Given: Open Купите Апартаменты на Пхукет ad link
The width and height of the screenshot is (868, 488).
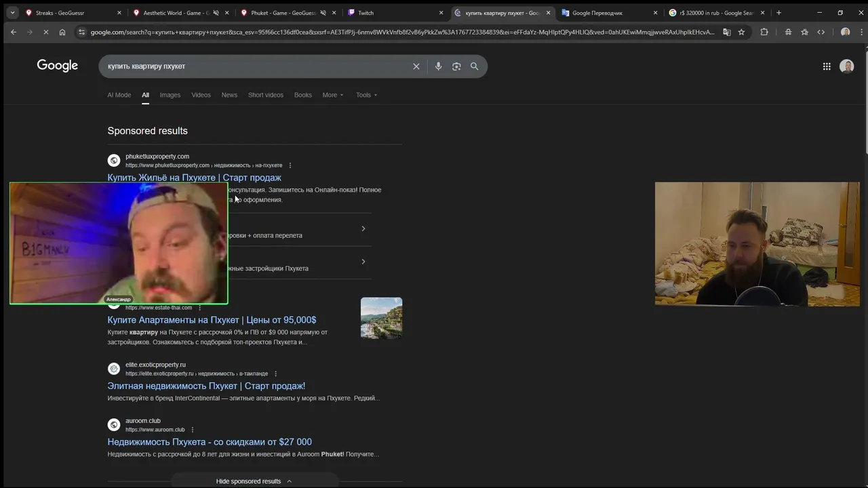Looking at the screenshot, I should tap(212, 320).
